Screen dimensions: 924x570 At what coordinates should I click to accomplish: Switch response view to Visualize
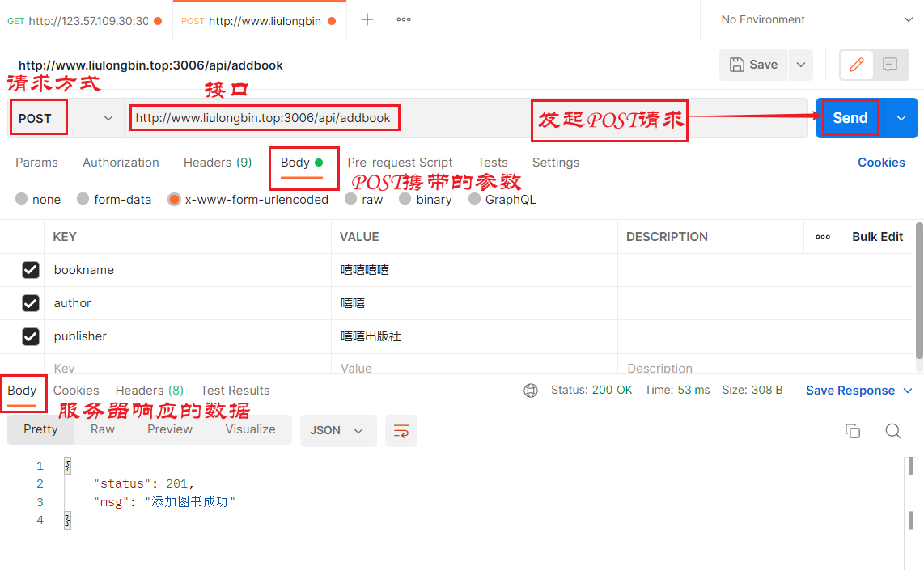[250, 430]
